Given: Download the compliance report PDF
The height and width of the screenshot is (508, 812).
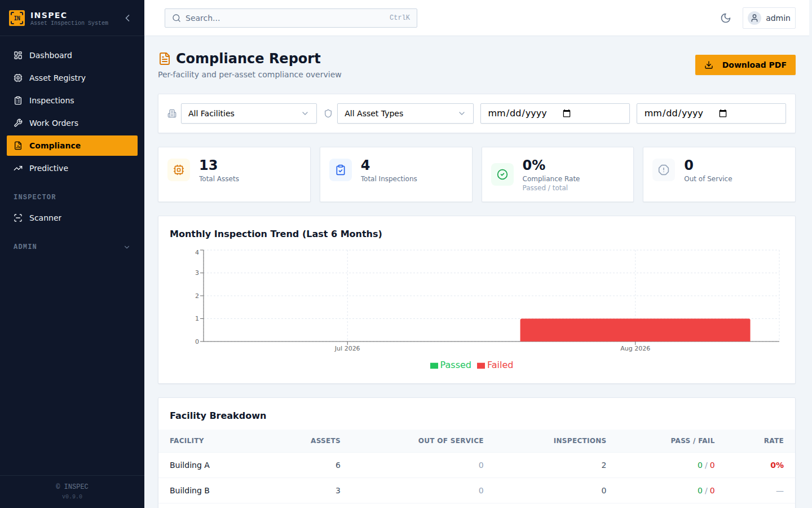Looking at the screenshot, I should point(745,65).
